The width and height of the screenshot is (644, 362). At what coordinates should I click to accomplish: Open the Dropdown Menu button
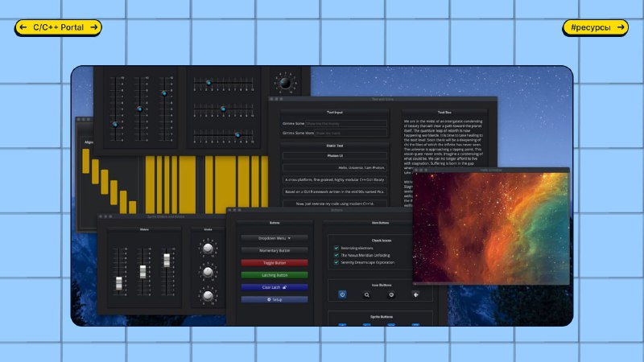click(x=275, y=238)
